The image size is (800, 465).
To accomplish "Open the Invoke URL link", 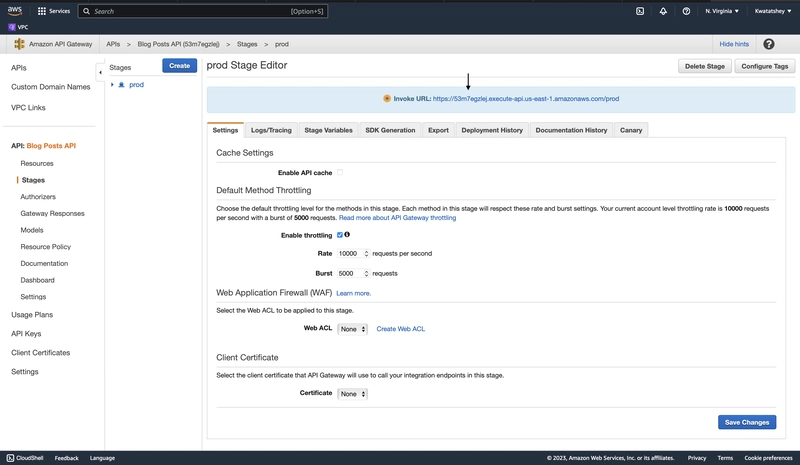I will [526, 99].
